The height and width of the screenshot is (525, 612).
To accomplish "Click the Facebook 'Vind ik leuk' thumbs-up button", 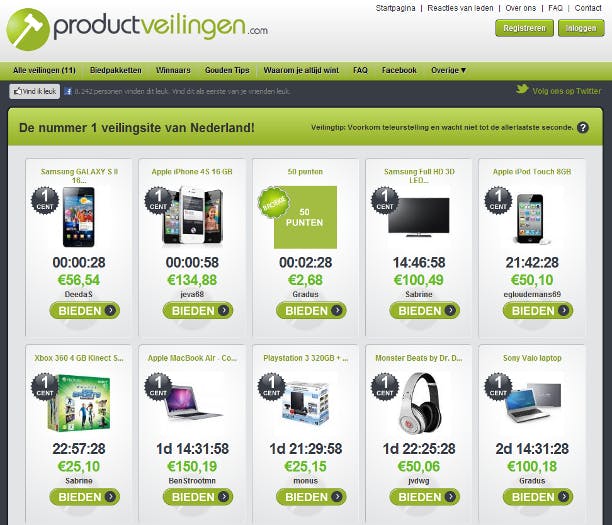I will pyautogui.click(x=35, y=91).
